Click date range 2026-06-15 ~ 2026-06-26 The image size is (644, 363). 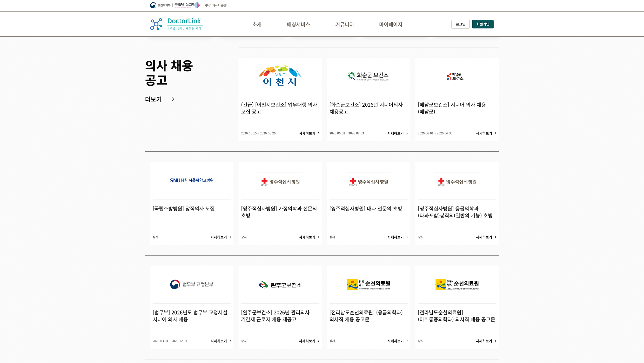258,133
